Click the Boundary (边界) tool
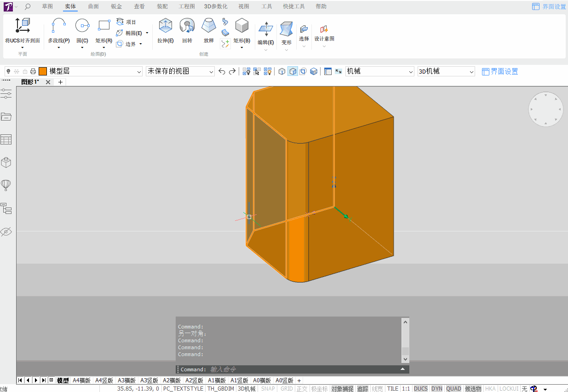Viewport: 568px width, 392px height. pyautogui.click(x=126, y=44)
